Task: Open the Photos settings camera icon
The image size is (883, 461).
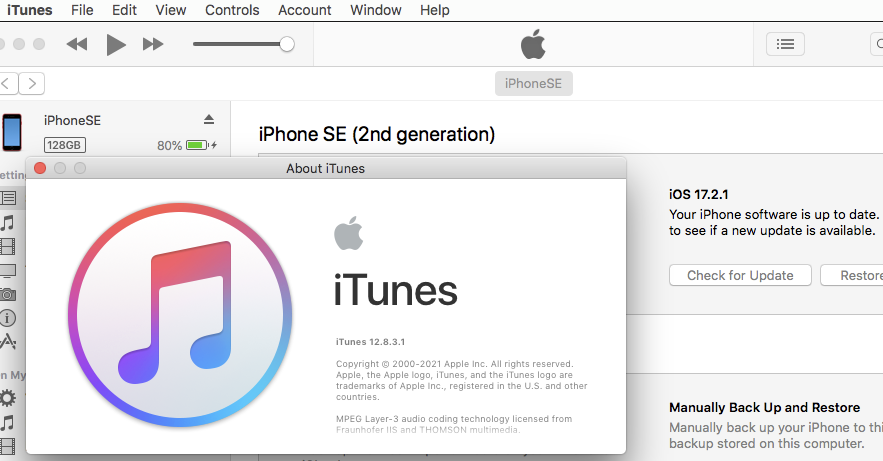Action: tap(8, 294)
